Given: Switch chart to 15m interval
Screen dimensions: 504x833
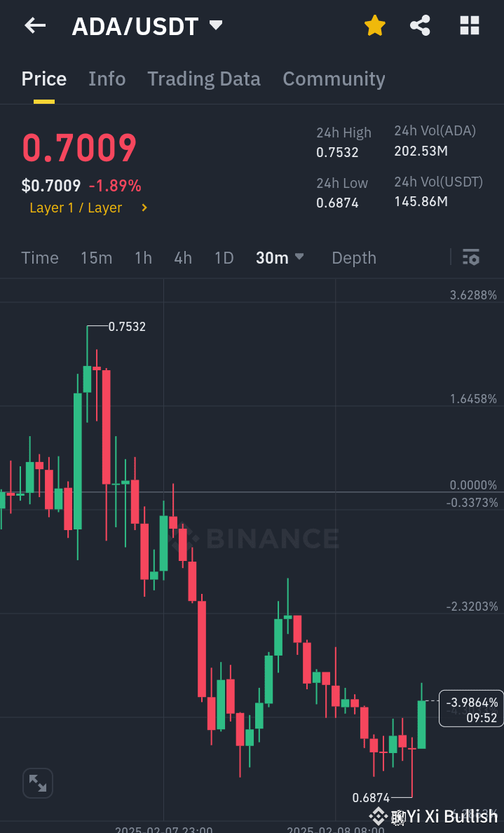Looking at the screenshot, I should tap(96, 257).
